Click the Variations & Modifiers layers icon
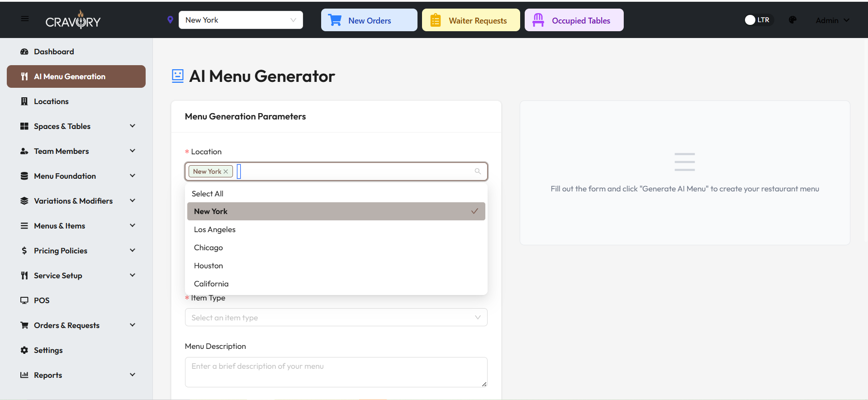The width and height of the screenshot is (868, 400). tap(24, 201)
